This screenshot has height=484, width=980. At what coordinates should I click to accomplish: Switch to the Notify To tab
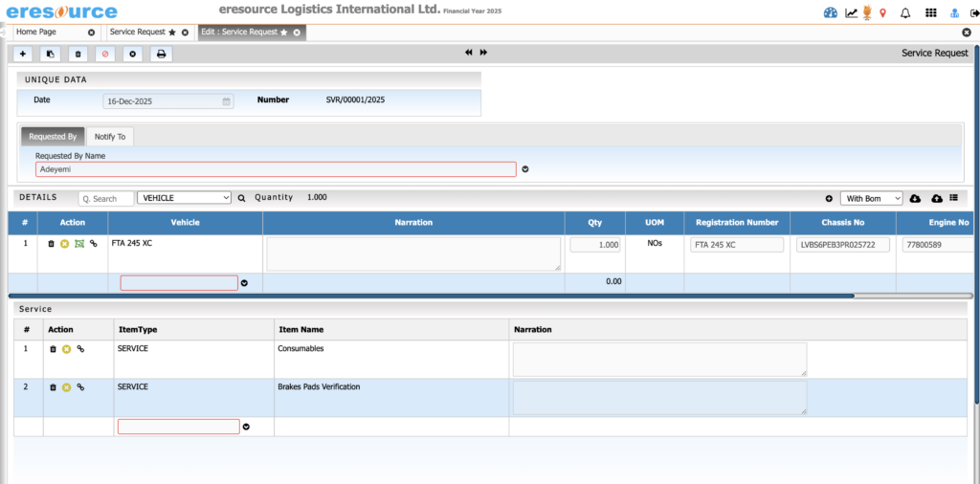coord(109,137)
